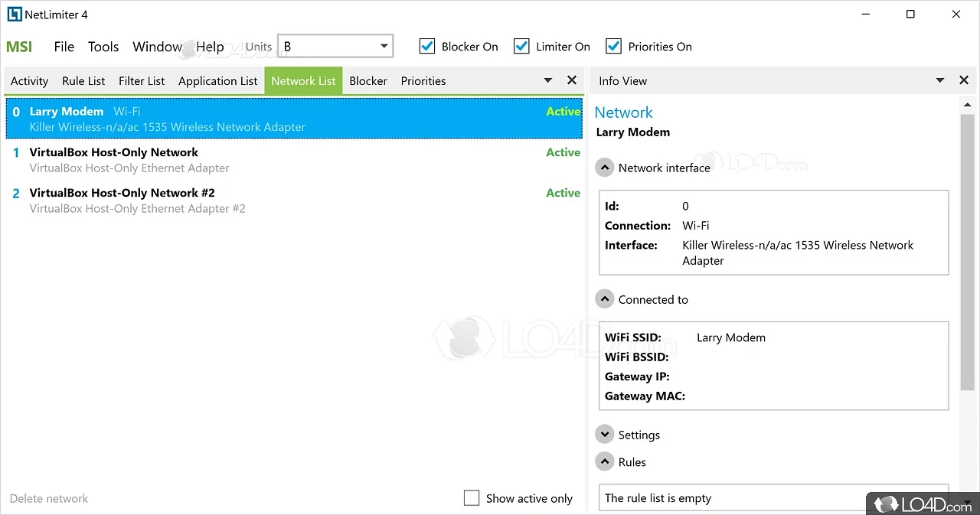This screenshot has height=515, width=980.
Task: Toggle the Blocker On checkbox
Action: (427, 47)
